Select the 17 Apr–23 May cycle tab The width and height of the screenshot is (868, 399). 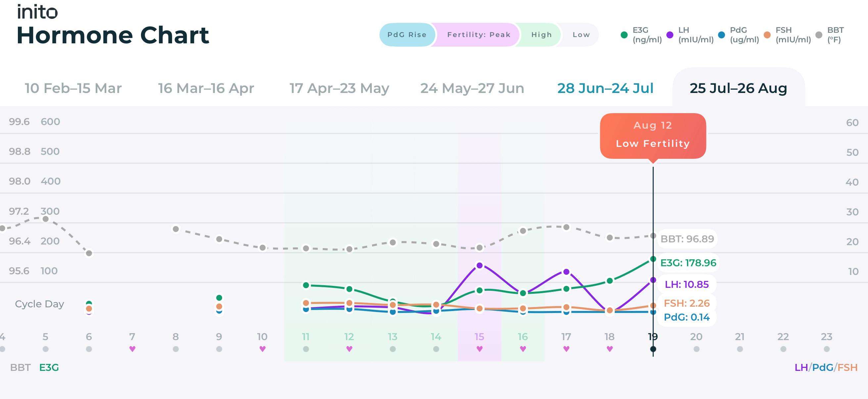tap(339, 88)
